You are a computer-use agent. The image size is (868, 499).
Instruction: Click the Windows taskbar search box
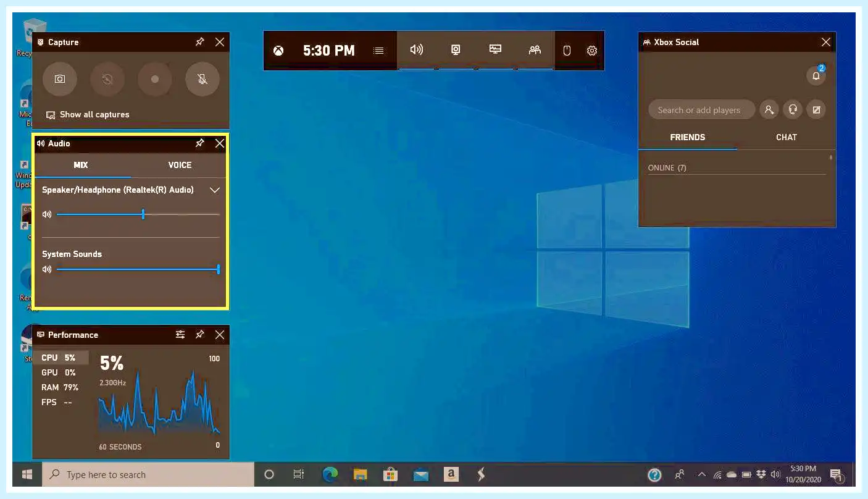tap(148, 474)
